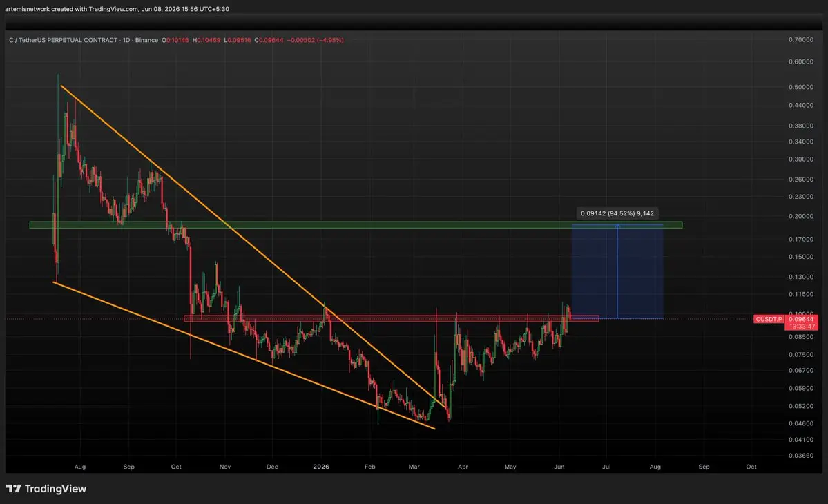The image size is (828, 504).
Task: Click the 0.70000 price axis label
Action: [x=800, y=40]
